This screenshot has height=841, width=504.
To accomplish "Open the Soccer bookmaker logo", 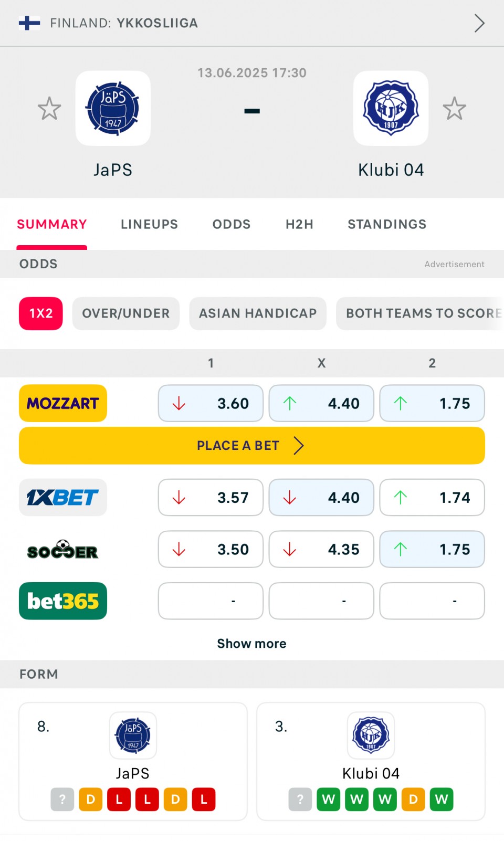I will (63, 549).
